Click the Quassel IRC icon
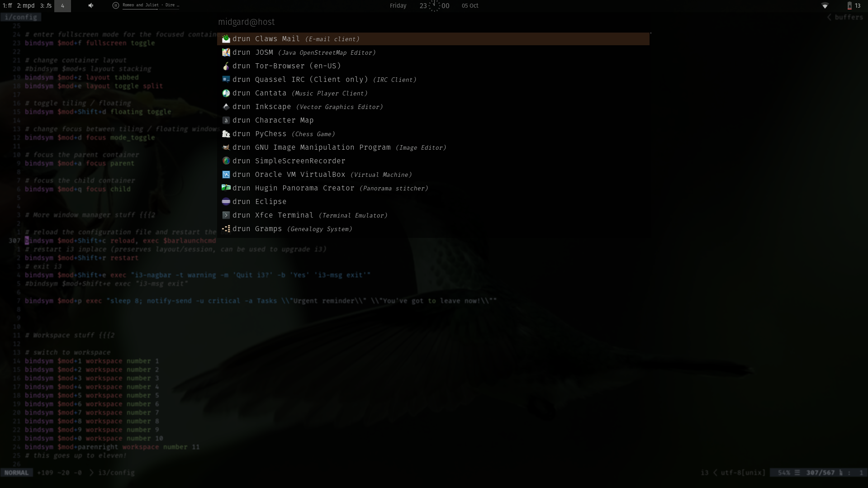Image resolution: width=868 pixels, height=488 pixels. click(226, 80)
